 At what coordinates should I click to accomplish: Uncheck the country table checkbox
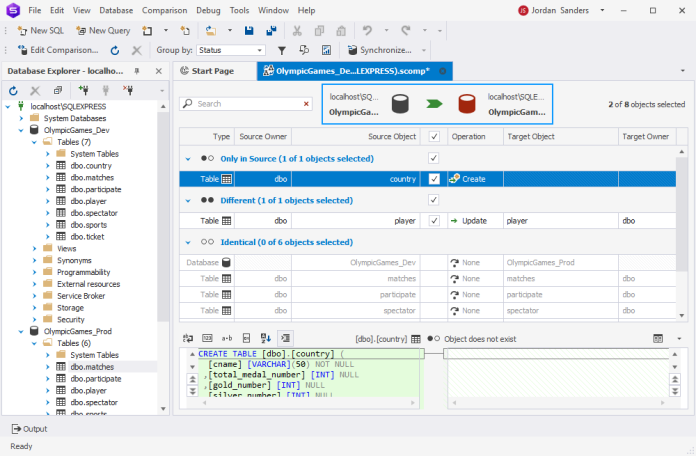tap(434, 179)
